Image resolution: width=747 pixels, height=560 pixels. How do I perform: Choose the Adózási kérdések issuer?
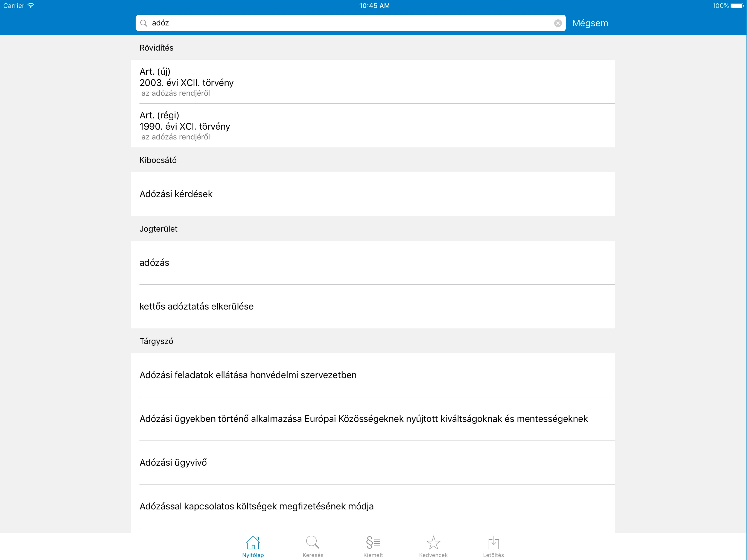point(373,194)
